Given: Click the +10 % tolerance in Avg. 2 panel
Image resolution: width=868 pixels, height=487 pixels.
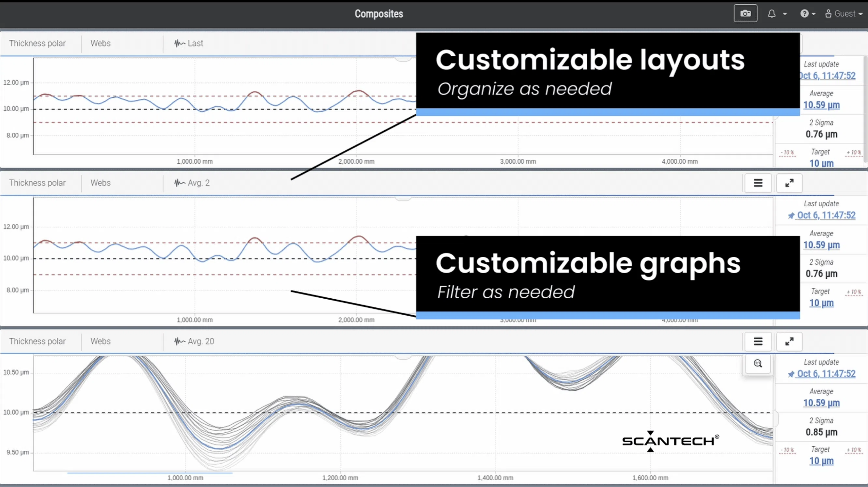Looking at the screenshot, I should tap(854, 292).
